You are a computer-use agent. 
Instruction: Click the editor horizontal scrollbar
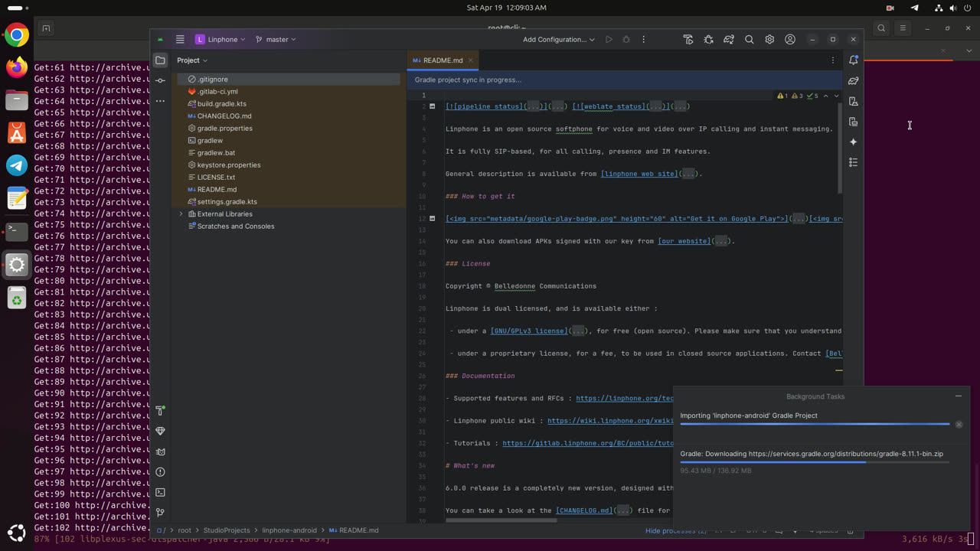501,521
